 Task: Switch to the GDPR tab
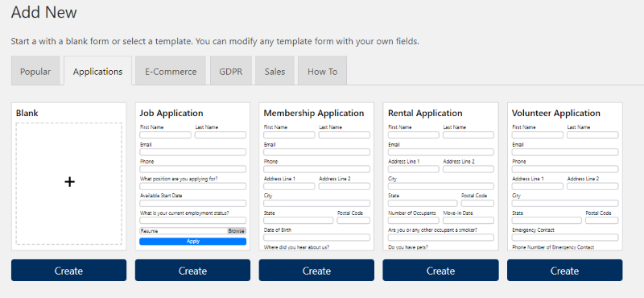(231, 71)
